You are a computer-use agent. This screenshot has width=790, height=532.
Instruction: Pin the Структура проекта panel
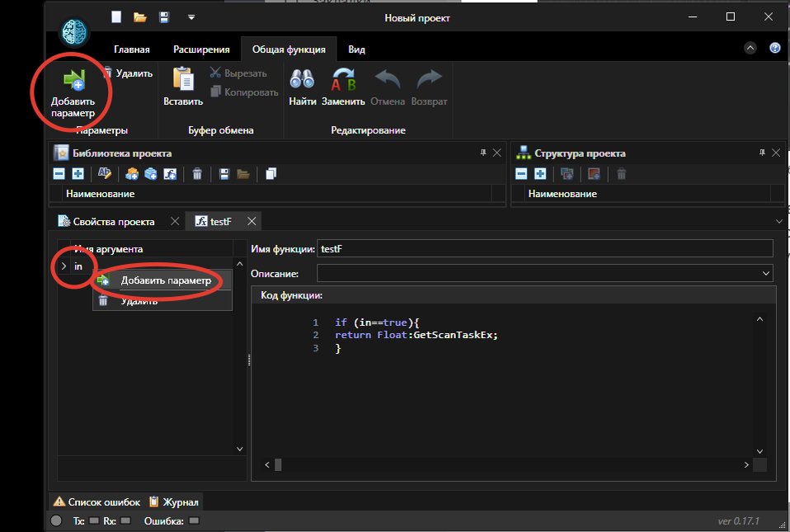762,153
